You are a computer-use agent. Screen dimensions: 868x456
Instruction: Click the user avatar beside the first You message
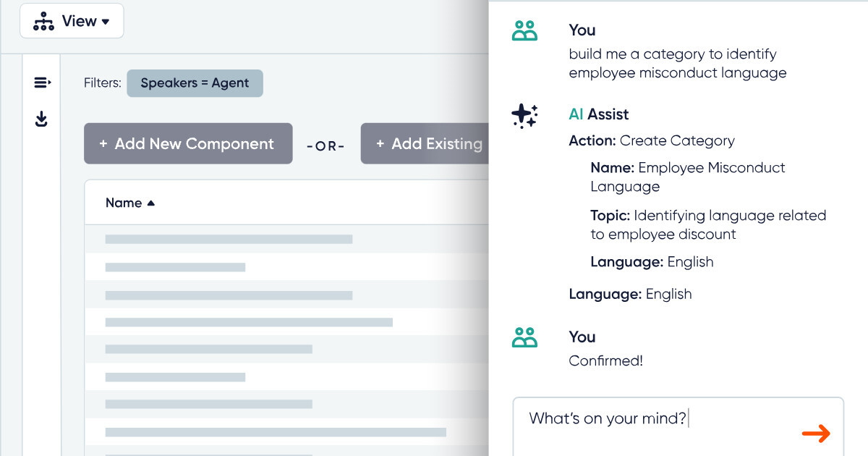coord(525,30)
